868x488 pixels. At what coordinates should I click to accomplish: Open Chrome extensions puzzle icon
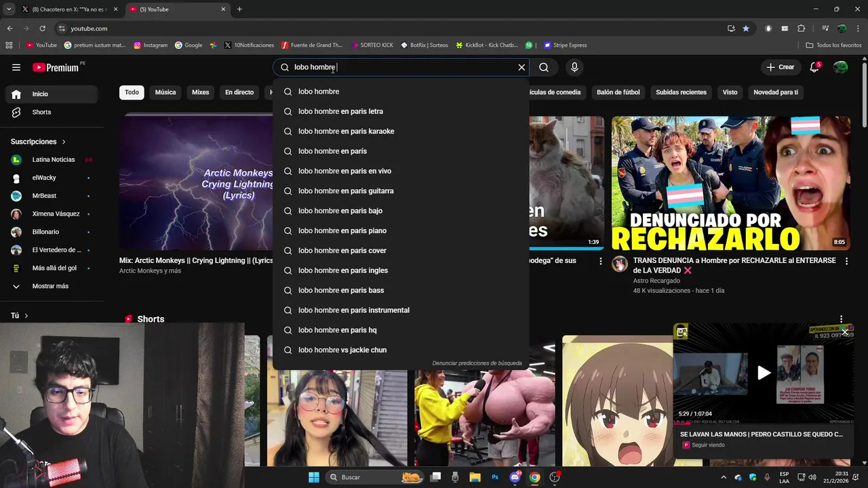(x=802, y=28)
